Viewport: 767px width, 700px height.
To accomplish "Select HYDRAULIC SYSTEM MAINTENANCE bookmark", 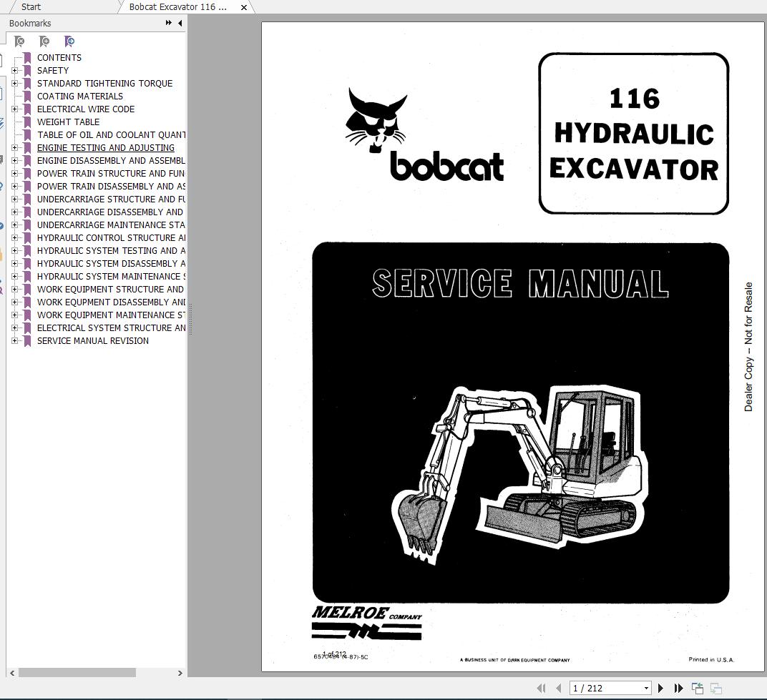I will coord(111,276).
